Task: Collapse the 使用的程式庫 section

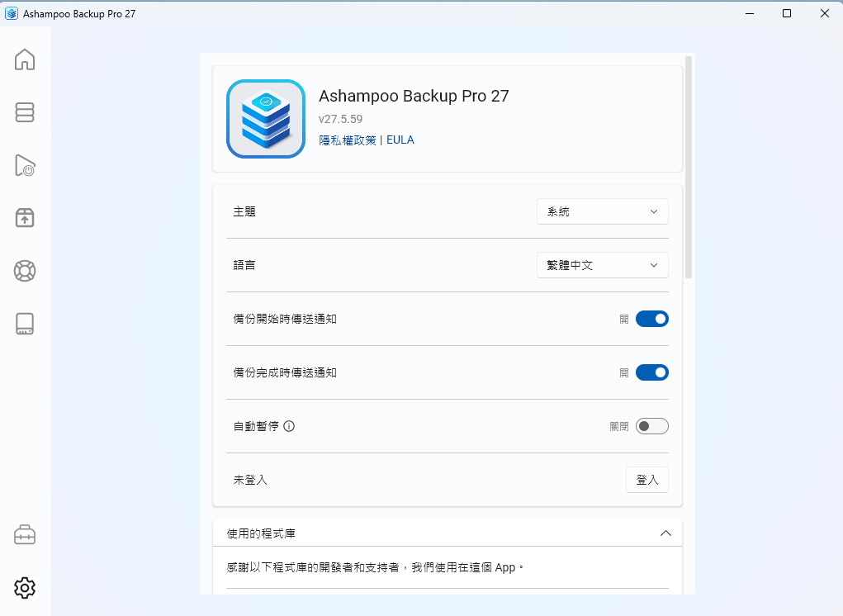Action: (x=665, y=533)
